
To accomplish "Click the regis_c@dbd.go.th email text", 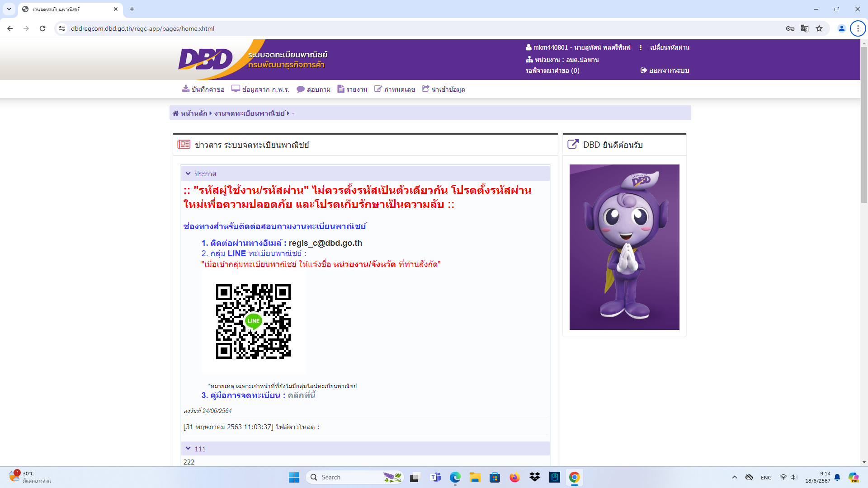I will pyautogui.click(x=325, y=243).
